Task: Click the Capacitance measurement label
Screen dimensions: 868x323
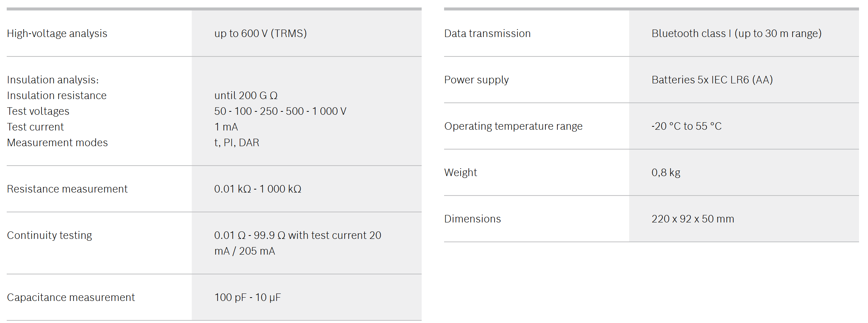Action: [71, 298]
